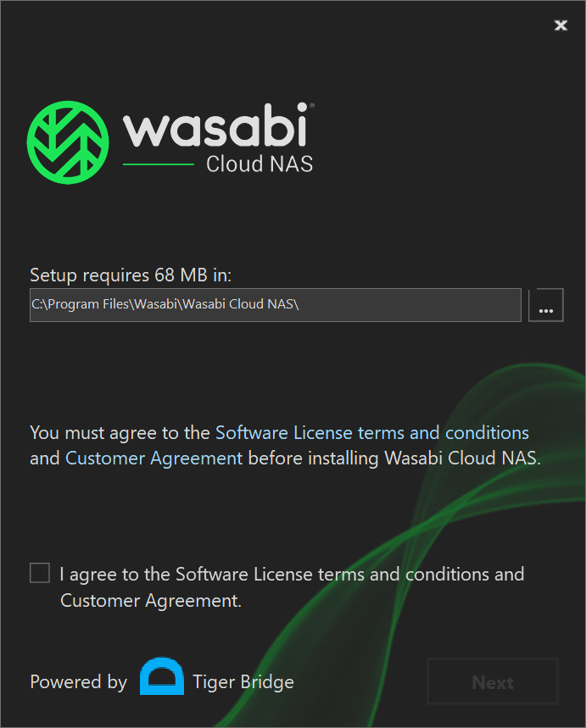Close the installer window
This screenshot has height=728, width=586.
click(561, 25)
